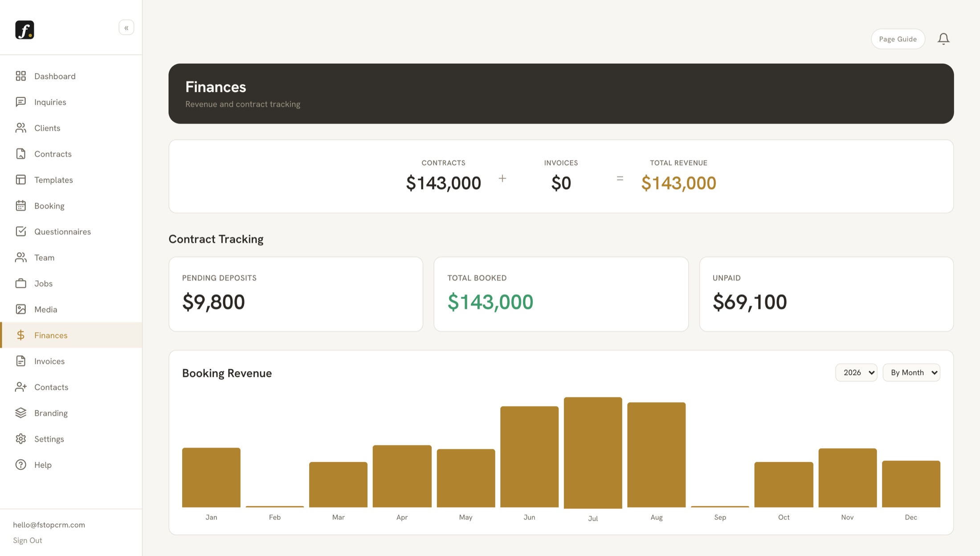
Task: Click the Contracts document icon
Action: click(x=21, y=154)
